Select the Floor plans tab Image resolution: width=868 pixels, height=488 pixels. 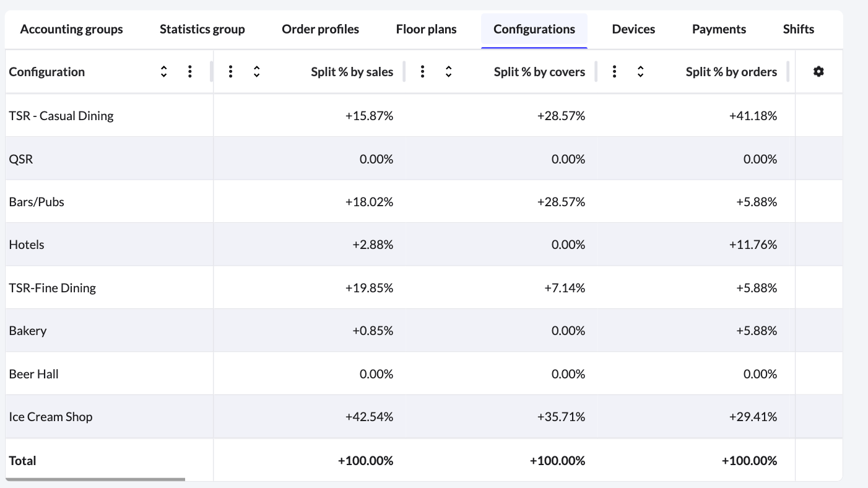point(426,30)
